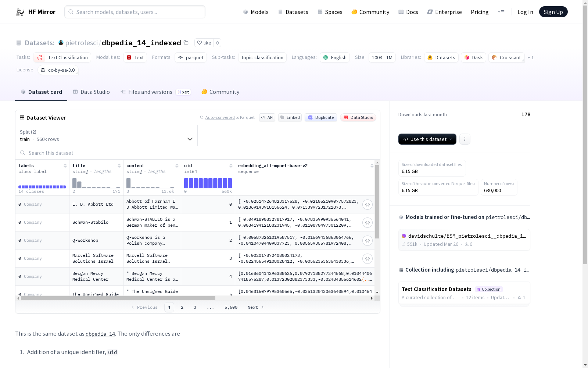Open Models in the top navigation
The width and height of the screenshot is (588, 368).
[256, 12]
